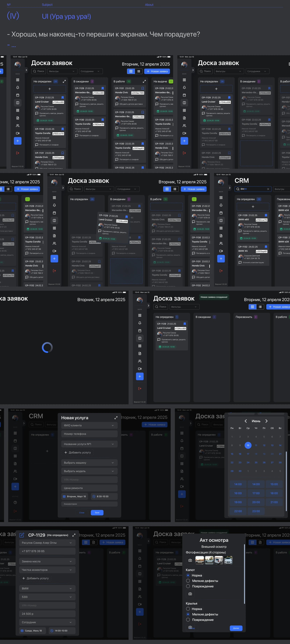The height and width of the screenshot is (644, 290).
Task: Expand the Новая услуга modal with the arrows icon
Action: point(116,418)
